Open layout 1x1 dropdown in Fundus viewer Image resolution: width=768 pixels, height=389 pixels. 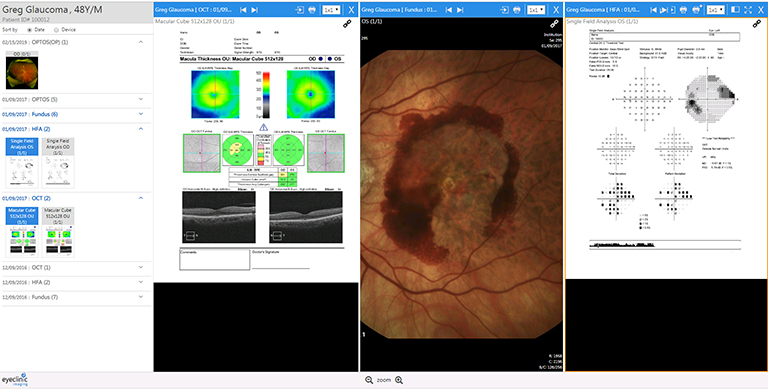click(536, 10)
